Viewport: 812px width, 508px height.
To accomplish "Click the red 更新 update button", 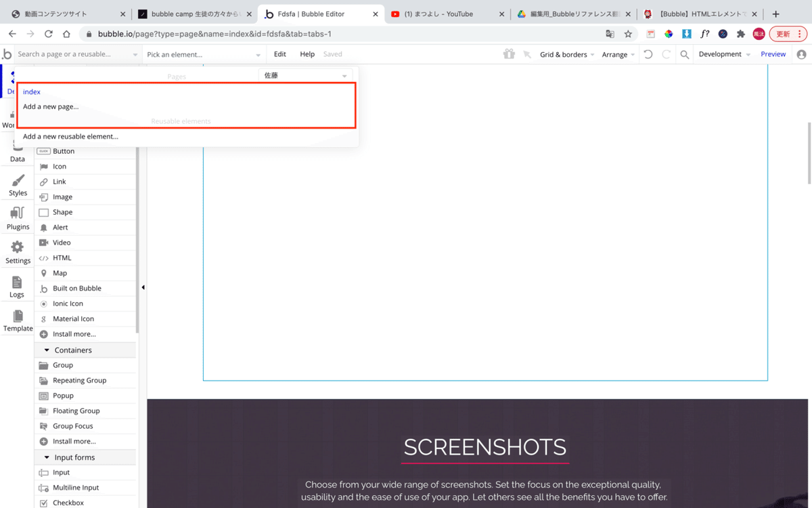I will (x=788, y=34).
